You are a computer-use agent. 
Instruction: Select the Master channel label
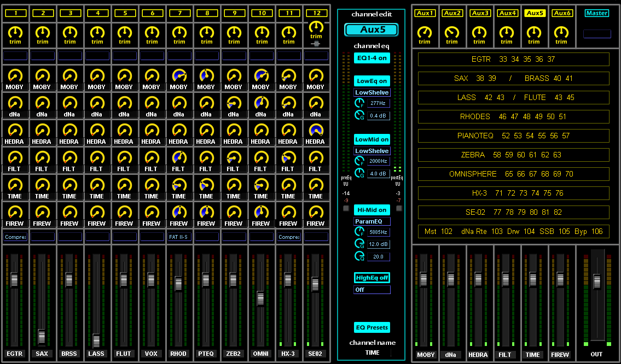coord(596,13)
